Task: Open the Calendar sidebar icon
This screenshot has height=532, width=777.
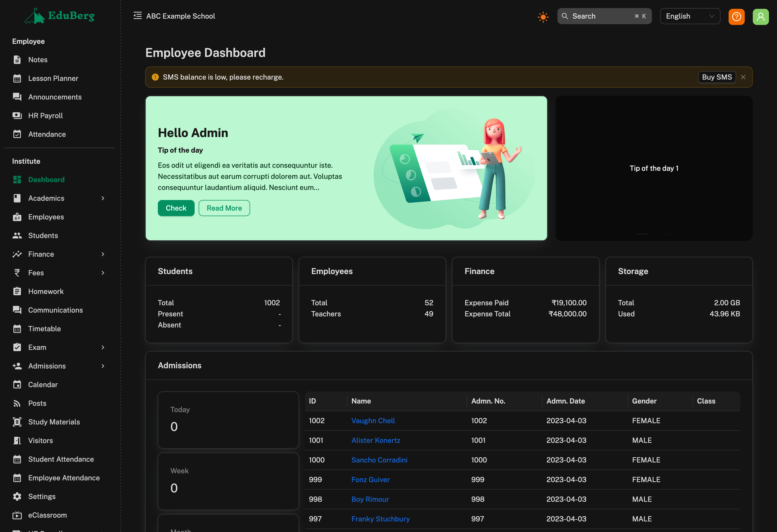Action: (x=17, y=385)
